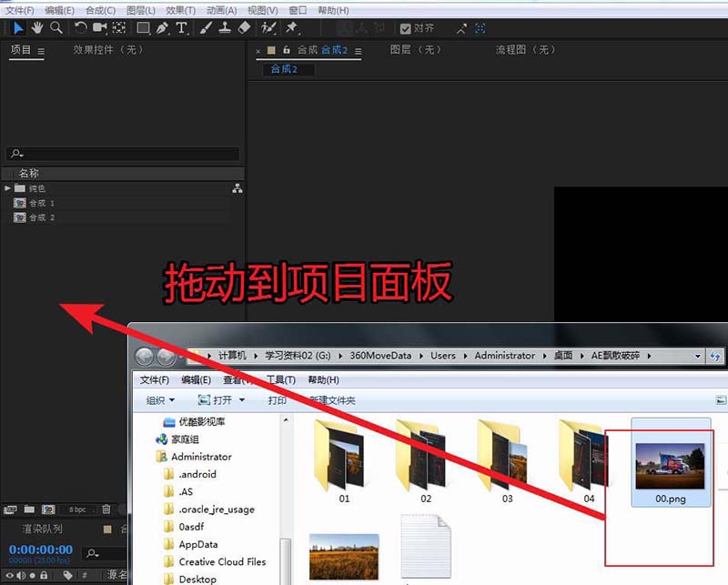The image size is (728, 585).
Task: Toggle video eye column in timeline
Action: tap(9, 575)
